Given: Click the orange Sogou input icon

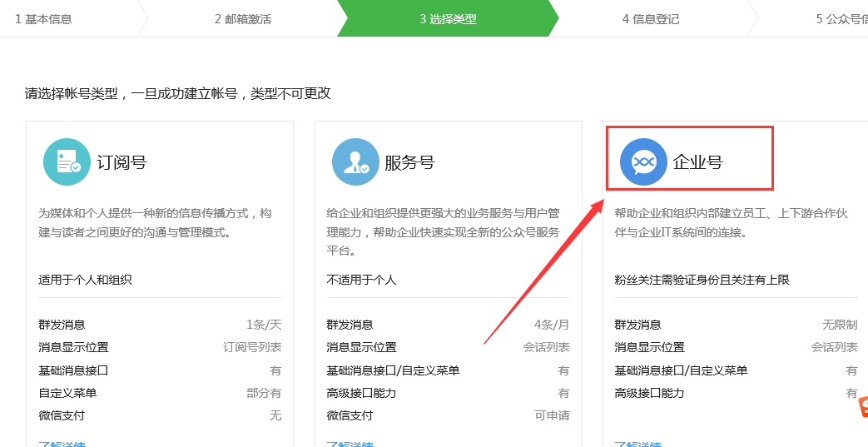Looking at the screenshot, I should [x=863, y=408].
